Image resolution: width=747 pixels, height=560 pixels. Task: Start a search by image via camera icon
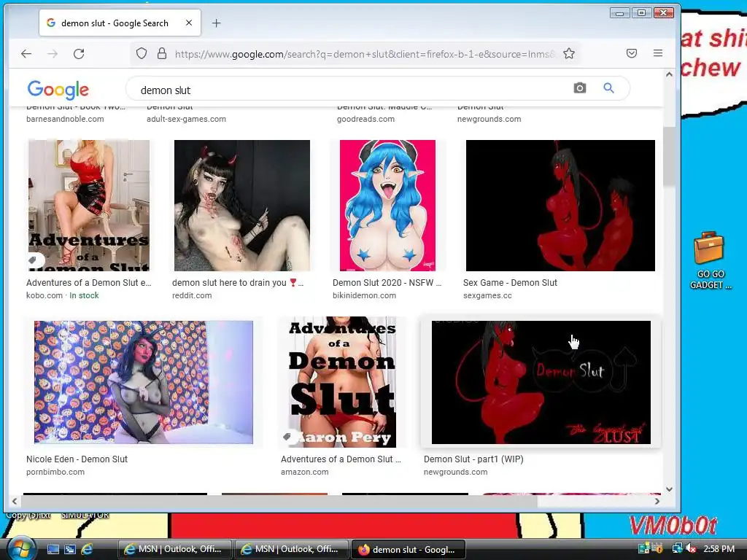pyautogui.click(x=580, y=88)
